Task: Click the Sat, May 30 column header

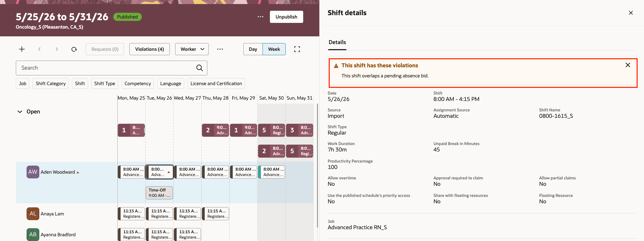Action: 272,98
